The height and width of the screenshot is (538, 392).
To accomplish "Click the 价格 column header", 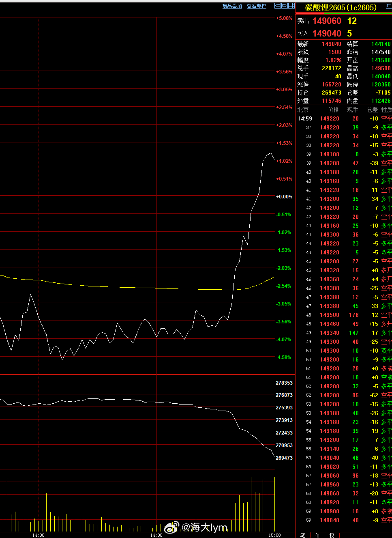I will pos(333,110).
